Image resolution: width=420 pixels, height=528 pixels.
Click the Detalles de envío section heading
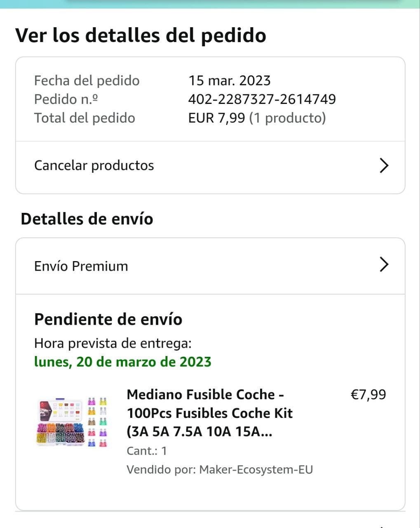point(87,219)
